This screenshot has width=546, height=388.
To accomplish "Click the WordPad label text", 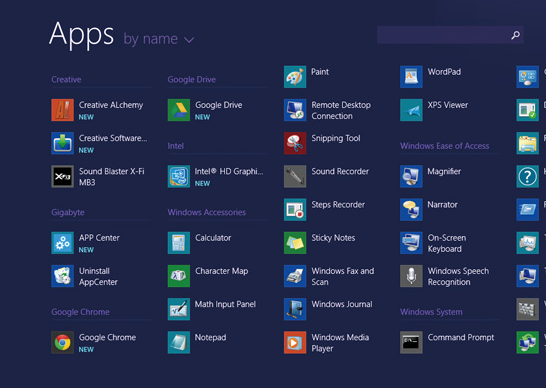I will click(444, 72).
